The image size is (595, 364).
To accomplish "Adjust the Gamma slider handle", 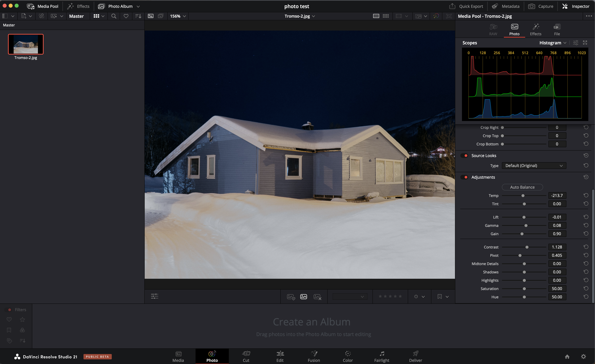I will (526, 226).
